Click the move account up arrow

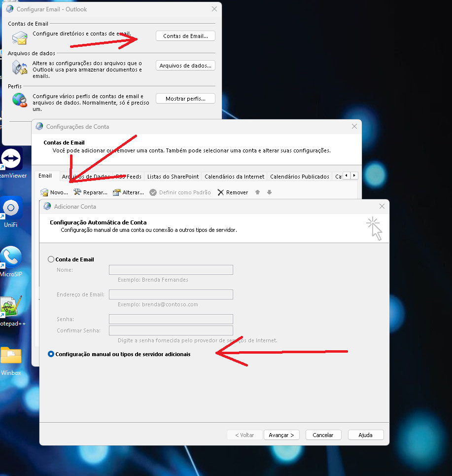coord(257,192)
